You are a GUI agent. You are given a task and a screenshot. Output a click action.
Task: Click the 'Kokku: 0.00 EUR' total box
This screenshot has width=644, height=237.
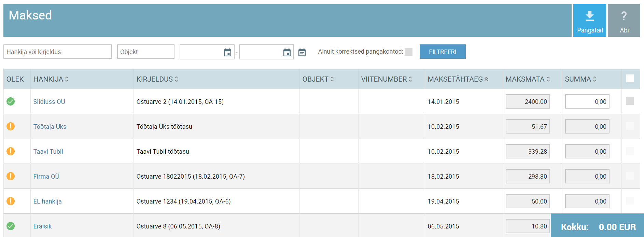(597, 225)
